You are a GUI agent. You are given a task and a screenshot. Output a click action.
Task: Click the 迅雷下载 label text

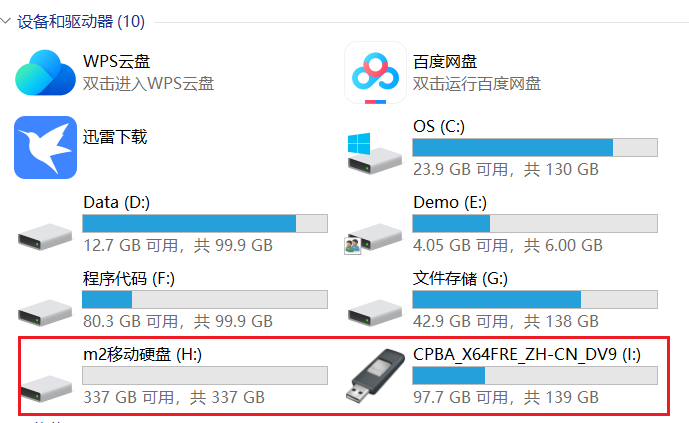click(115, 136)
